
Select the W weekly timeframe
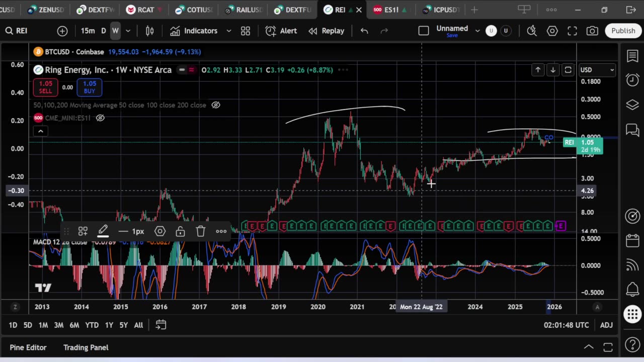(115, 31)
